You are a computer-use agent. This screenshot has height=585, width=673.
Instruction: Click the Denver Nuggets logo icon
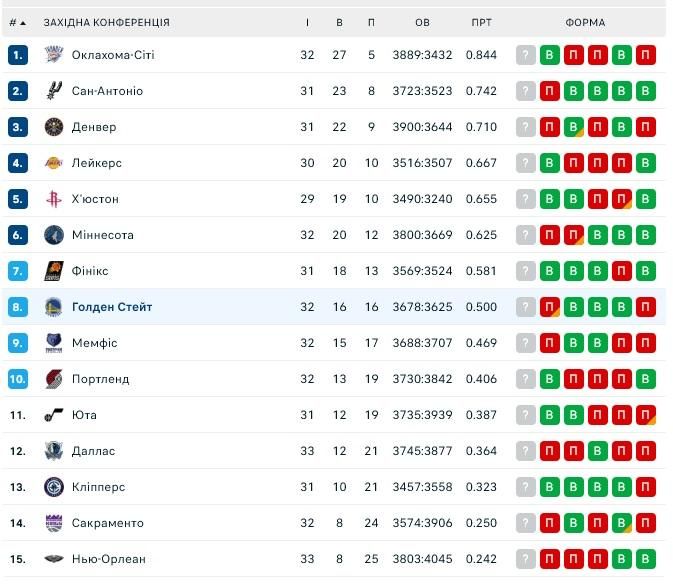[x=54, y=127]
